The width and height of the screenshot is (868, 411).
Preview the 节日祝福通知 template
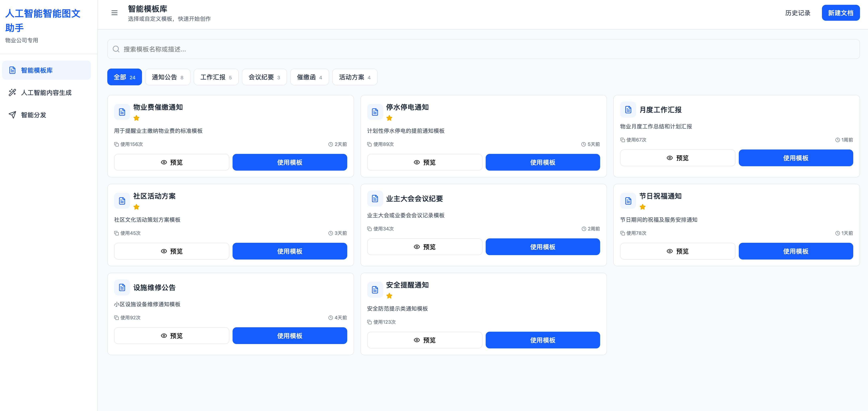678,251
